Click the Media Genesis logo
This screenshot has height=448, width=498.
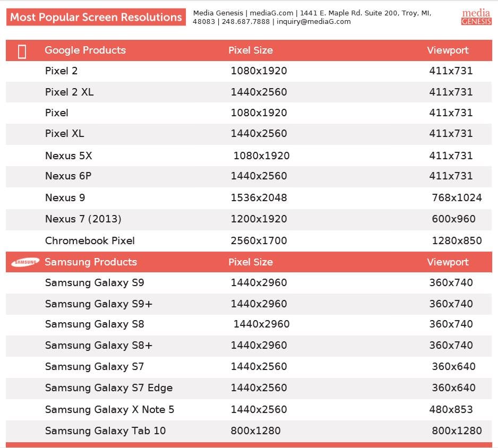tap(476, 17)
